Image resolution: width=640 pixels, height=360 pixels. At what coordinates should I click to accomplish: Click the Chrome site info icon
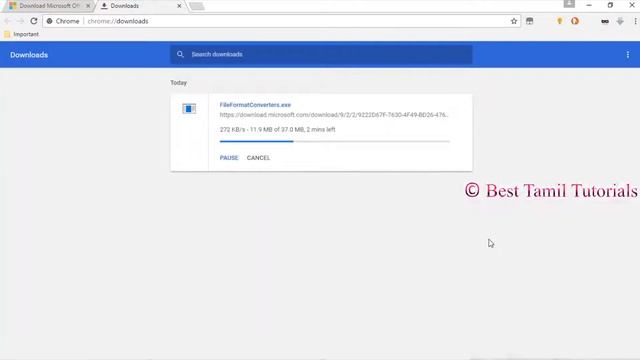(x=49, y=21)
